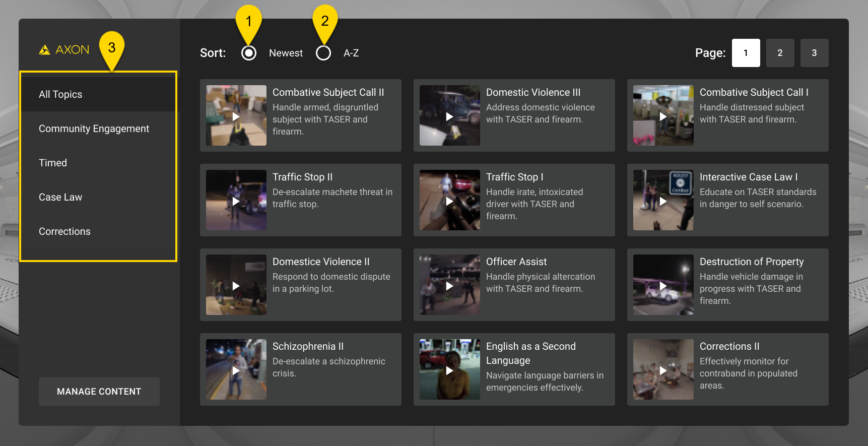Open Destruction of Property title

(752, 262)
